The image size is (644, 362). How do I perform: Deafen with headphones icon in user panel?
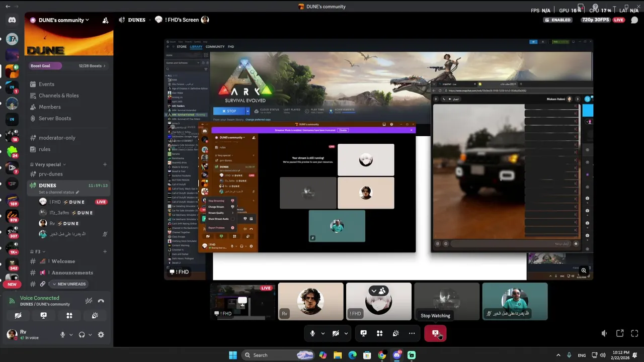point(82,335)
